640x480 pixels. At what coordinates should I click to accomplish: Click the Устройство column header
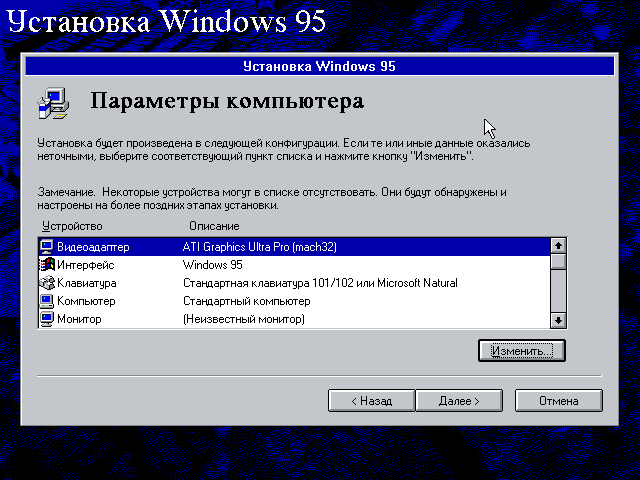72,226
